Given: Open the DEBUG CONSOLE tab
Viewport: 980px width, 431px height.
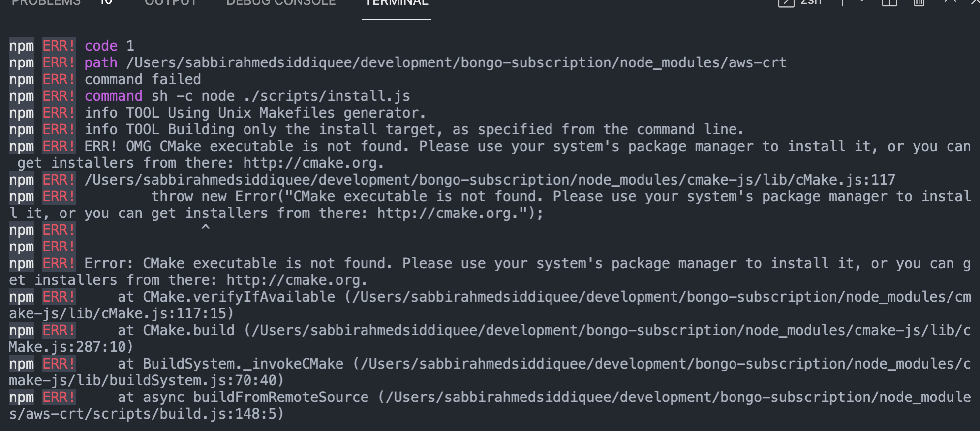Looking at the screenshot, I should tap(279, 2).
